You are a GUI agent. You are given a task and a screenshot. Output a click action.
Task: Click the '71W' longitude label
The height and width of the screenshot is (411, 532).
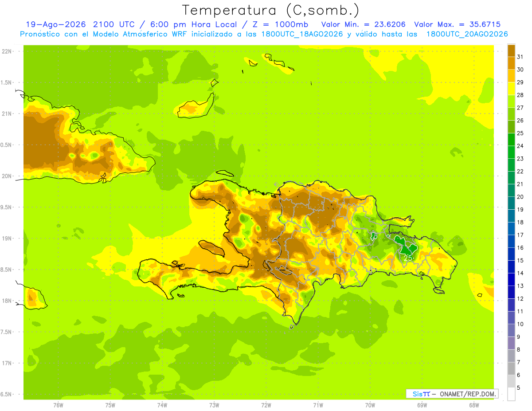click(318, 405)
